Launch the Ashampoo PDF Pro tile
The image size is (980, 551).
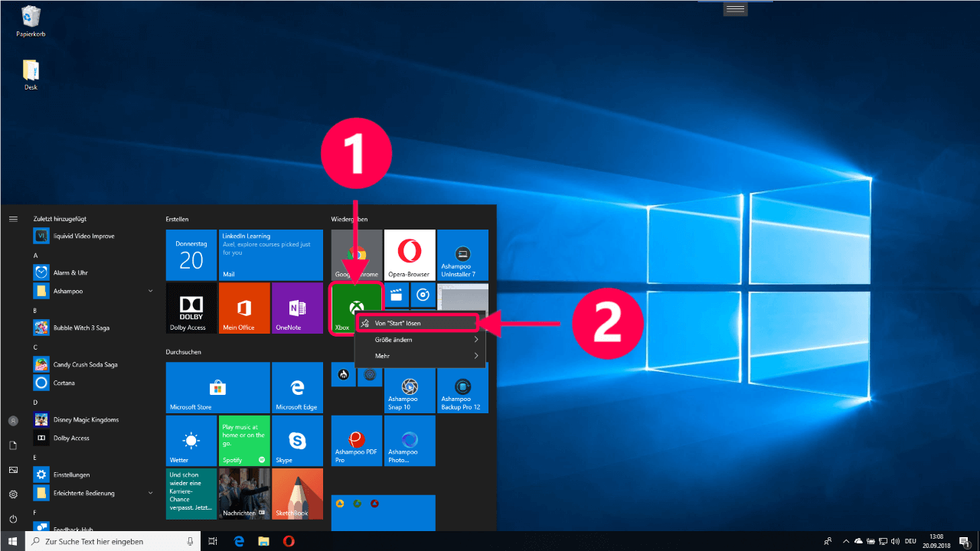(357, 441)
